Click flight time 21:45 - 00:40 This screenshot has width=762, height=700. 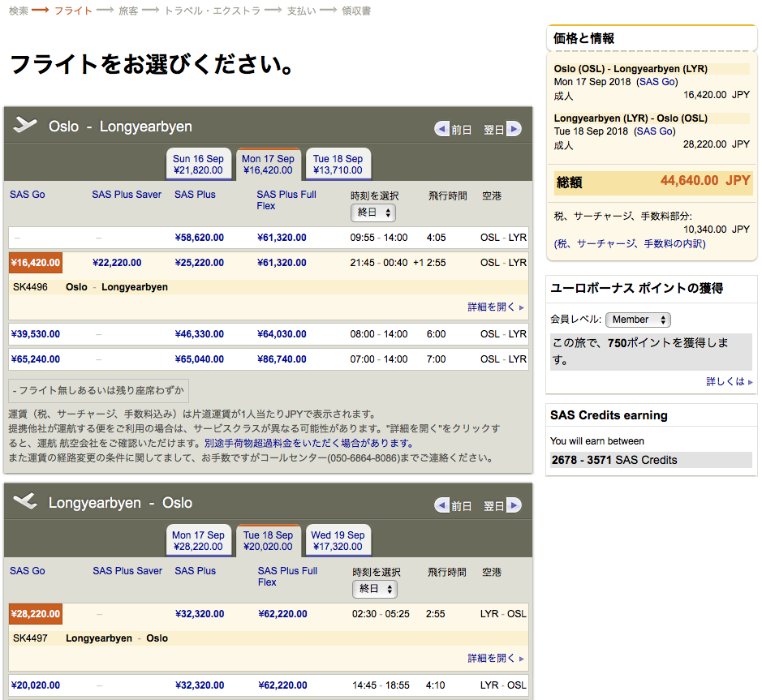pos(379,263)
